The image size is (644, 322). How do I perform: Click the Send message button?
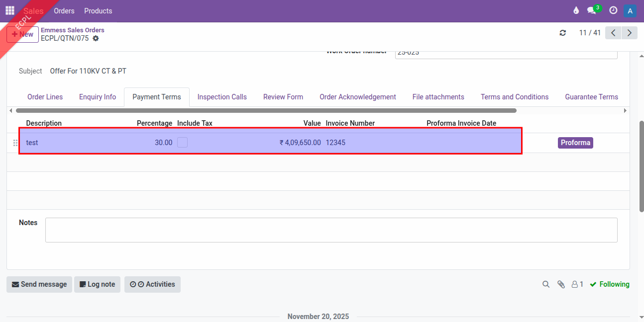[39, 284]
